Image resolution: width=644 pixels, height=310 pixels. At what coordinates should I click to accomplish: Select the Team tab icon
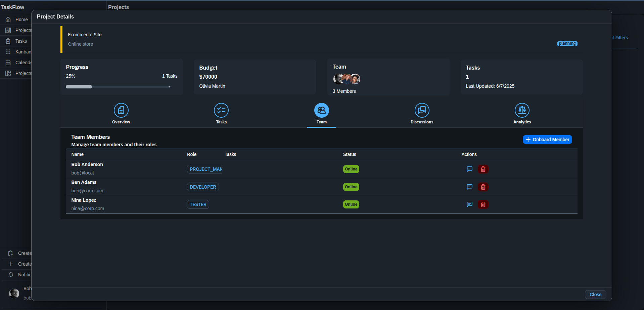click(x=322, y=110)
